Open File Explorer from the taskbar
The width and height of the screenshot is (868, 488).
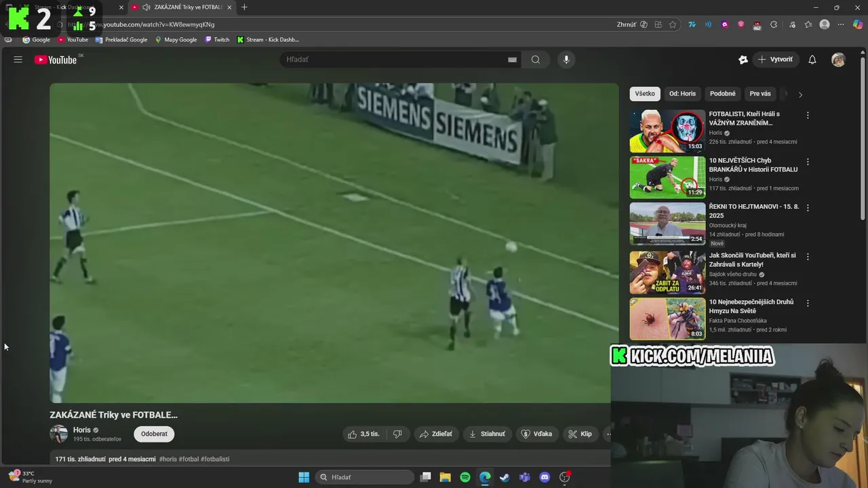[x=445, y=477]
